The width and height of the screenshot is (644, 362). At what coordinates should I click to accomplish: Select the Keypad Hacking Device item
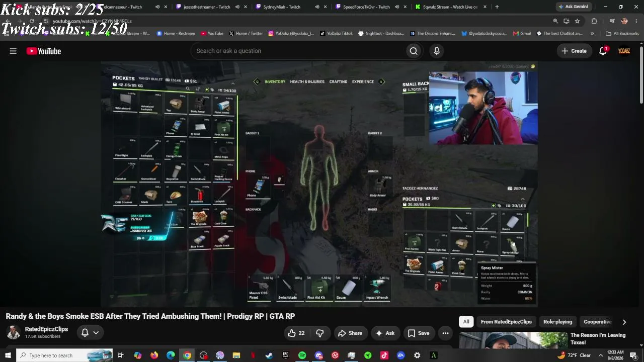point(223,173)
